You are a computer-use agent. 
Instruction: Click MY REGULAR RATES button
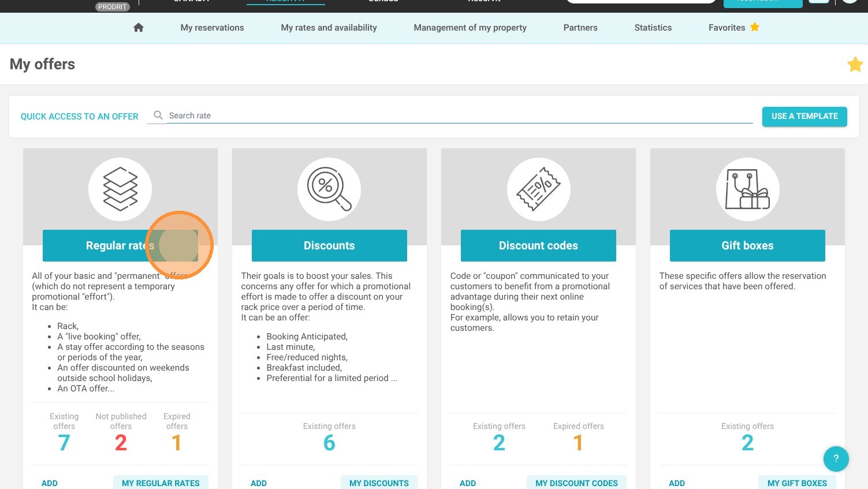pyautogui.click(x=161, y=483)
